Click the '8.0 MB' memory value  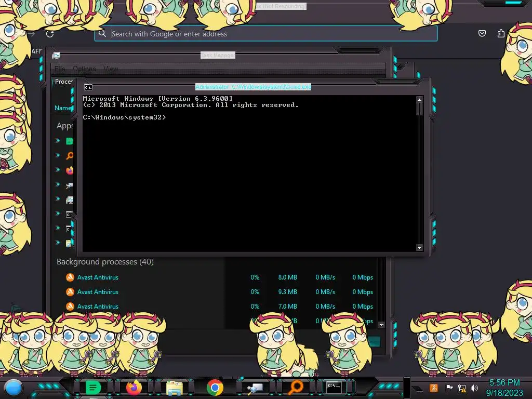click(288, 277)
